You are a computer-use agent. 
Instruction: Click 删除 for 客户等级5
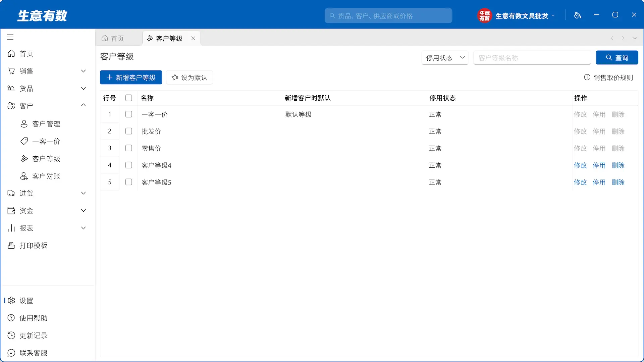(618, 182)
